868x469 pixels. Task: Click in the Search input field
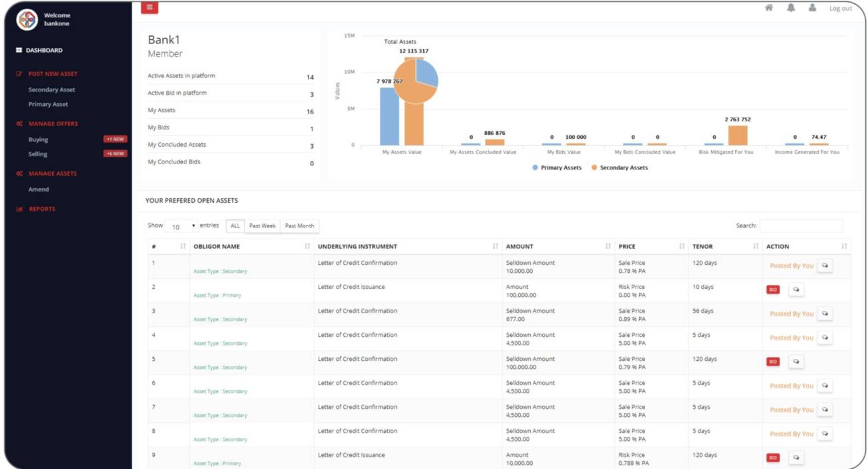tap(801, 226)
